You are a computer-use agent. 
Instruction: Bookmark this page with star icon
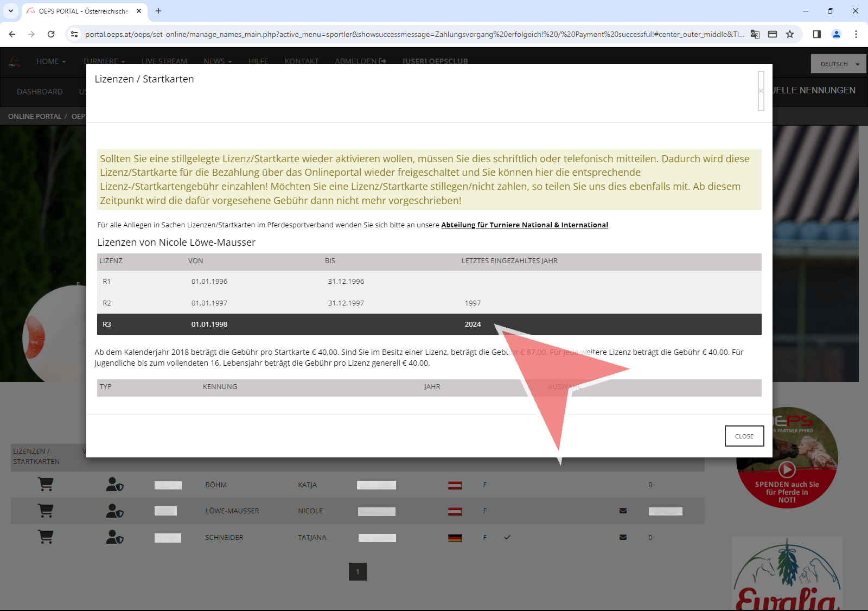[790, 34]
